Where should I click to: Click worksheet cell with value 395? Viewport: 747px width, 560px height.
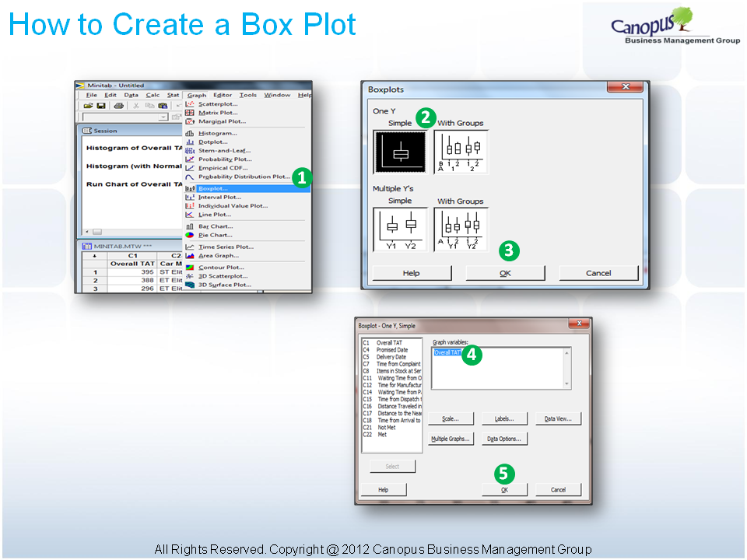(132, 272)
